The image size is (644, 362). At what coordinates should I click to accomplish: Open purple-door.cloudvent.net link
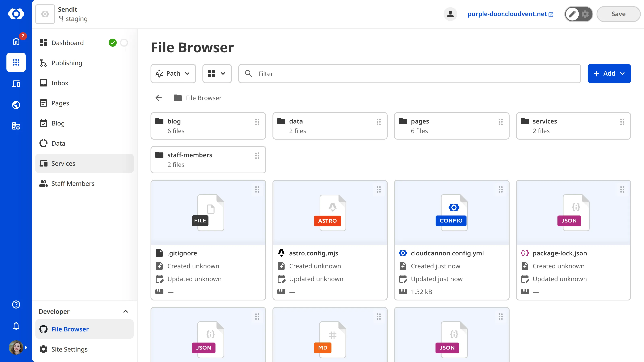coord(510,14)
